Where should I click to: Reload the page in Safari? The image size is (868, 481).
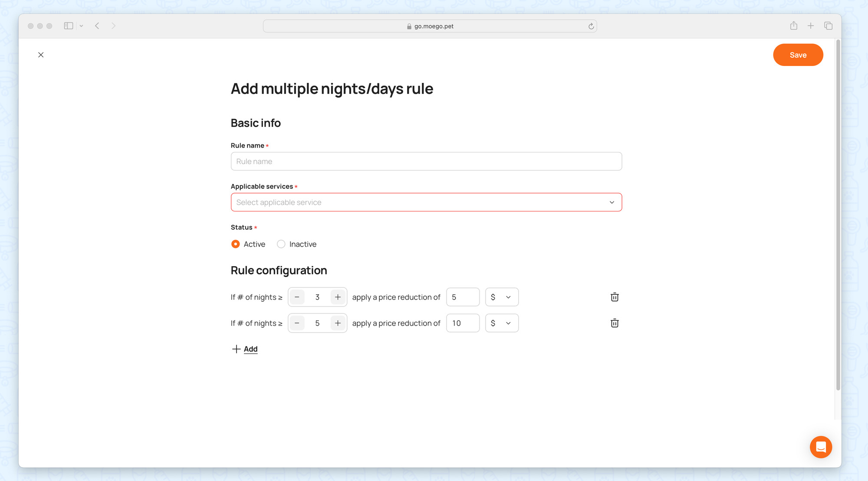591,26
